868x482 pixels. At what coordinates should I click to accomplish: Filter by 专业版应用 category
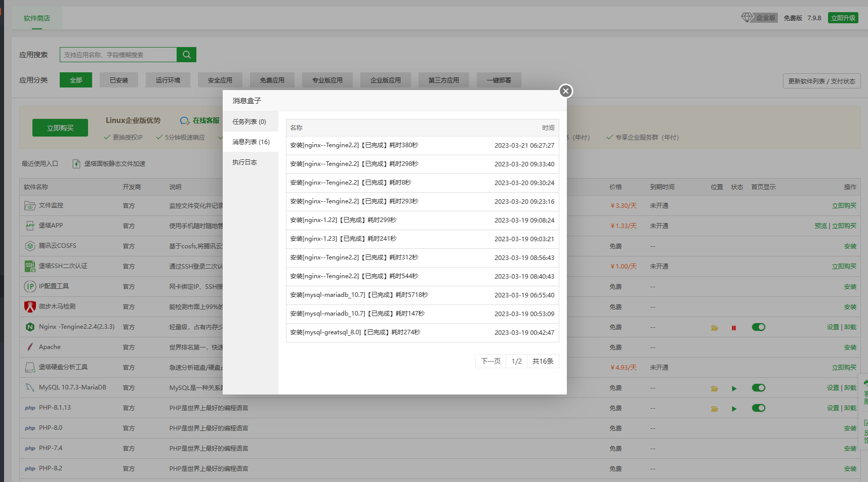tap(327, 80)
